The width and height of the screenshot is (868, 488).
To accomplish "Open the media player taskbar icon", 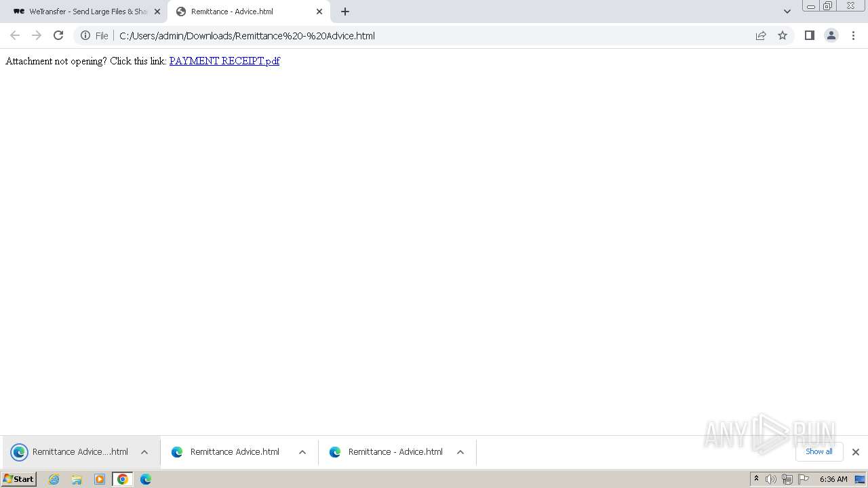I will pos(100,479).
